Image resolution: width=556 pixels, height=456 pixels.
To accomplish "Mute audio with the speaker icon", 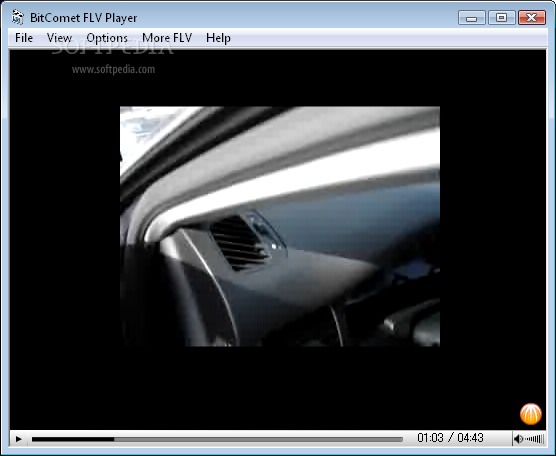I will [518, 439].
